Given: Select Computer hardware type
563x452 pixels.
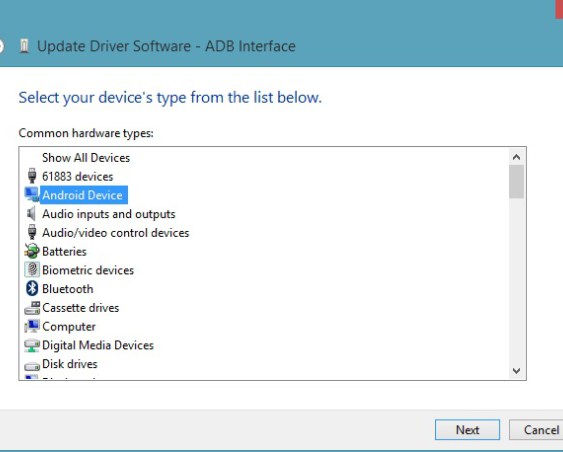Looking at the screenshot, I should coord(69,327).
